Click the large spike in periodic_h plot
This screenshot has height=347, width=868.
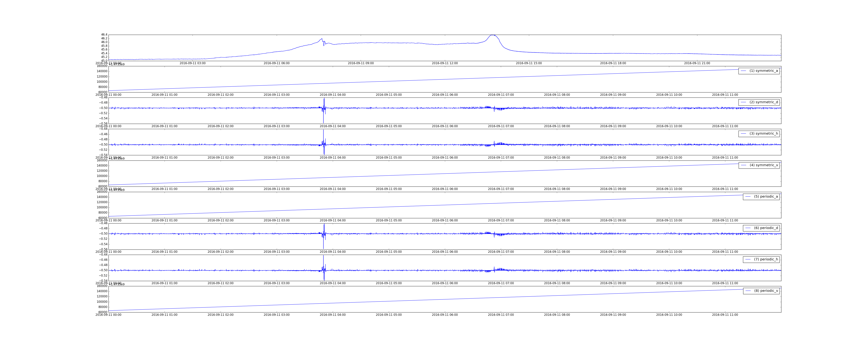click(323, 259)
